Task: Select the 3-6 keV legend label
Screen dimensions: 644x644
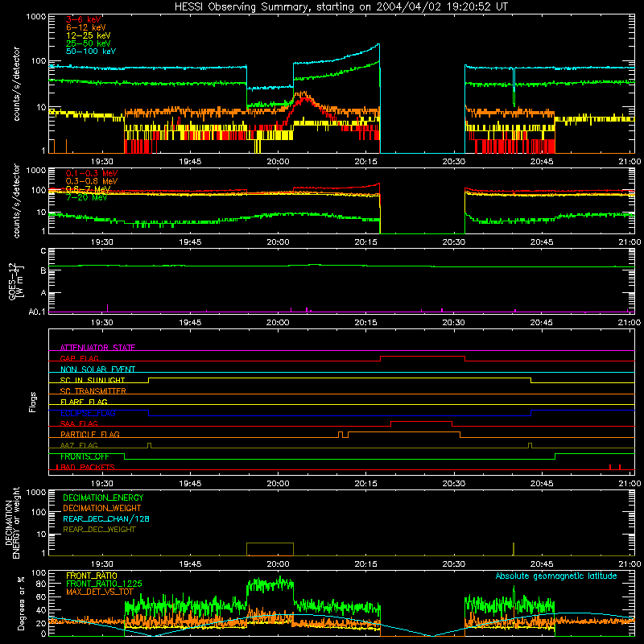Action: pyautogui.click(x=84, y=19)
